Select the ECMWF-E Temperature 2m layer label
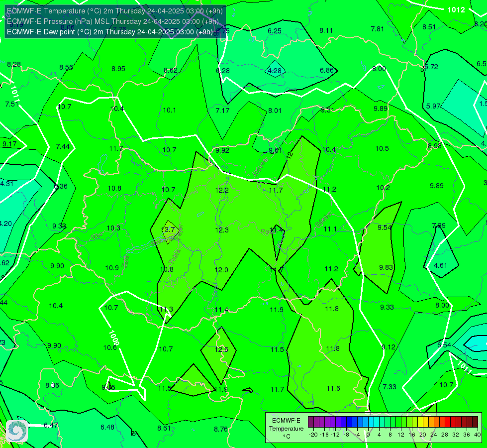Viewport: 487px width, 448px height. pos(114,11)
